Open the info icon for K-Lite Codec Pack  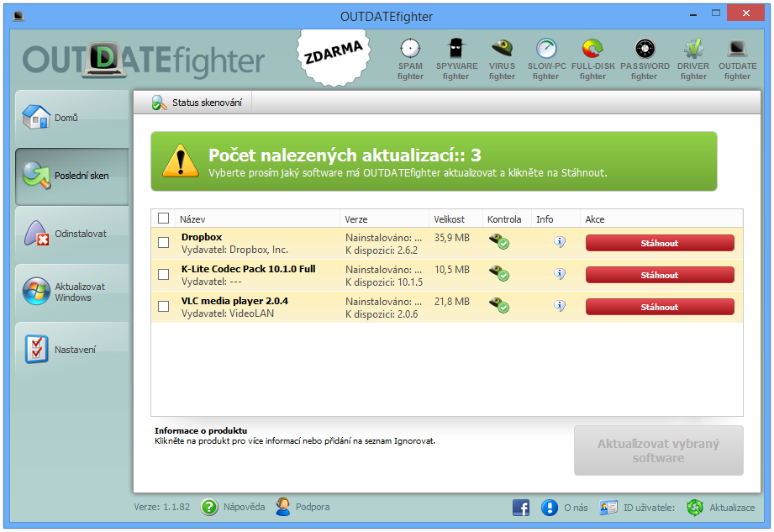[x=559, y=274]
